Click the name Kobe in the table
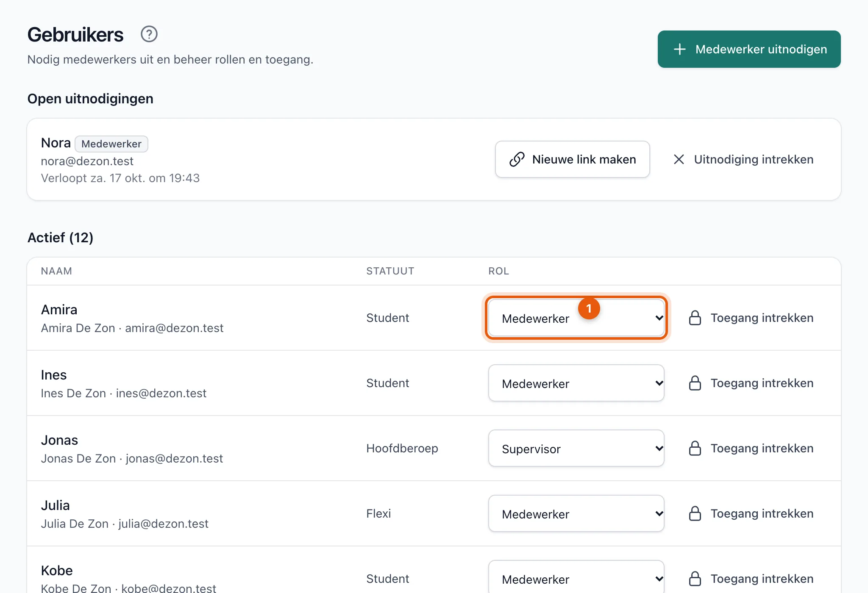 (x=57, y=571)
